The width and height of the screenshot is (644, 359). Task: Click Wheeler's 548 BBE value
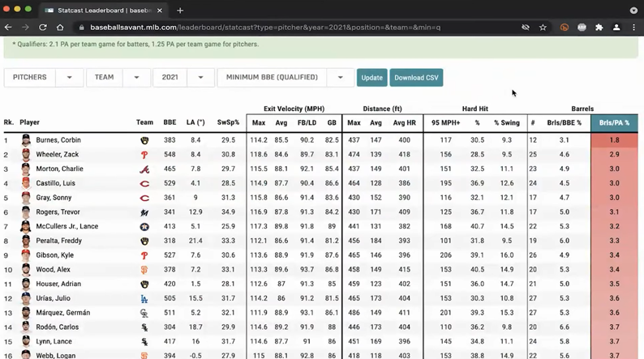pyautogui.click(x=170, y=154)
